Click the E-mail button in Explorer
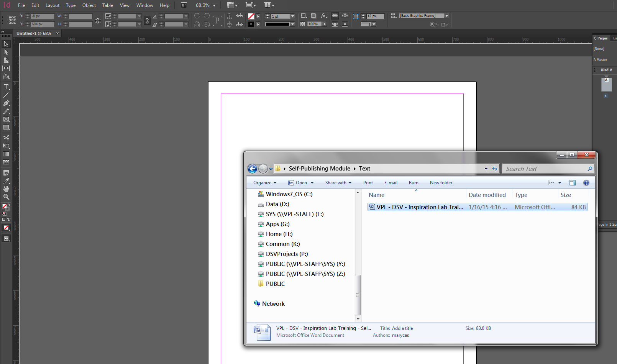The width and height of the screenshot is (617, 364). click(391, 183)
